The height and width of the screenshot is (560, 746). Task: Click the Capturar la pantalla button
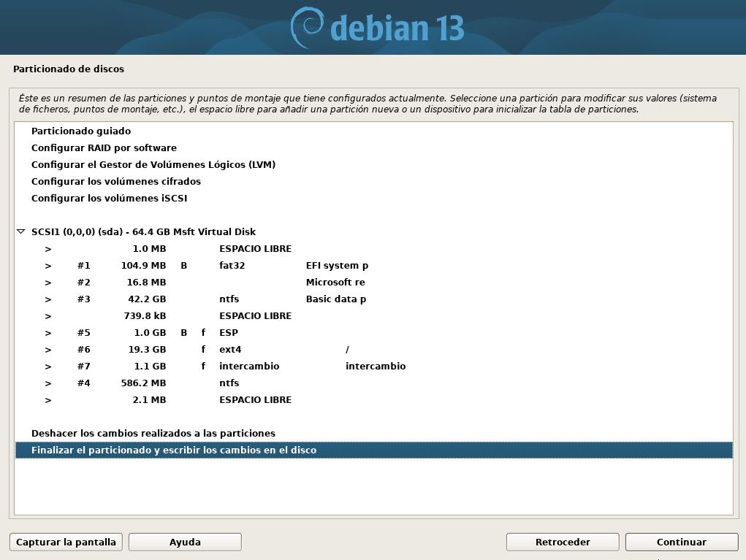[66, 542]
